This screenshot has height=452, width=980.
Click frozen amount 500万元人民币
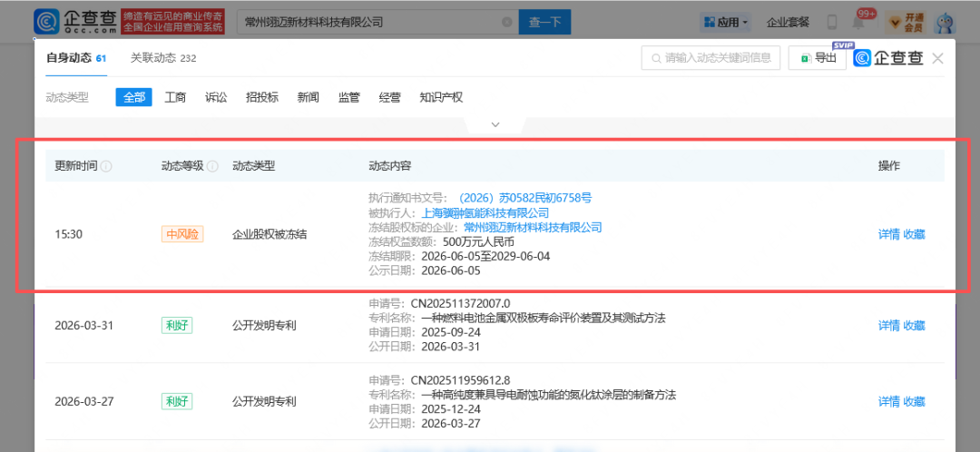(478, 241)
